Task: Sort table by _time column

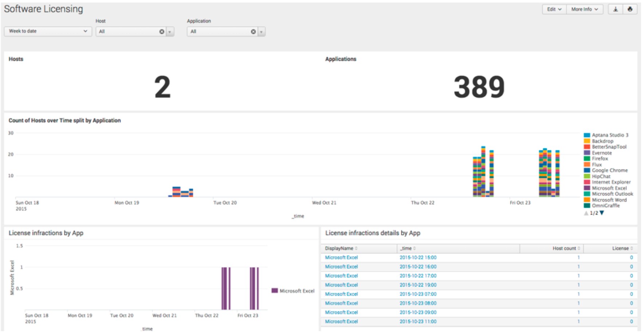Action: pyautogui.click(x=408, y=248)
